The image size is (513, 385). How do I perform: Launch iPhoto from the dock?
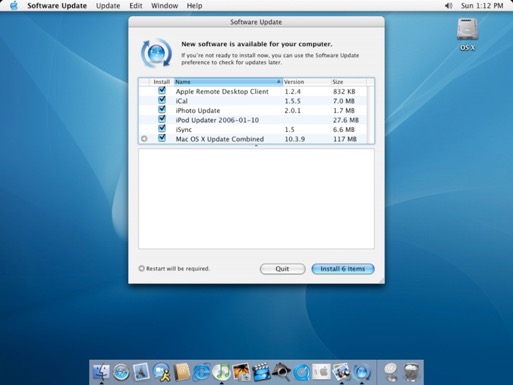coord(241,372)
